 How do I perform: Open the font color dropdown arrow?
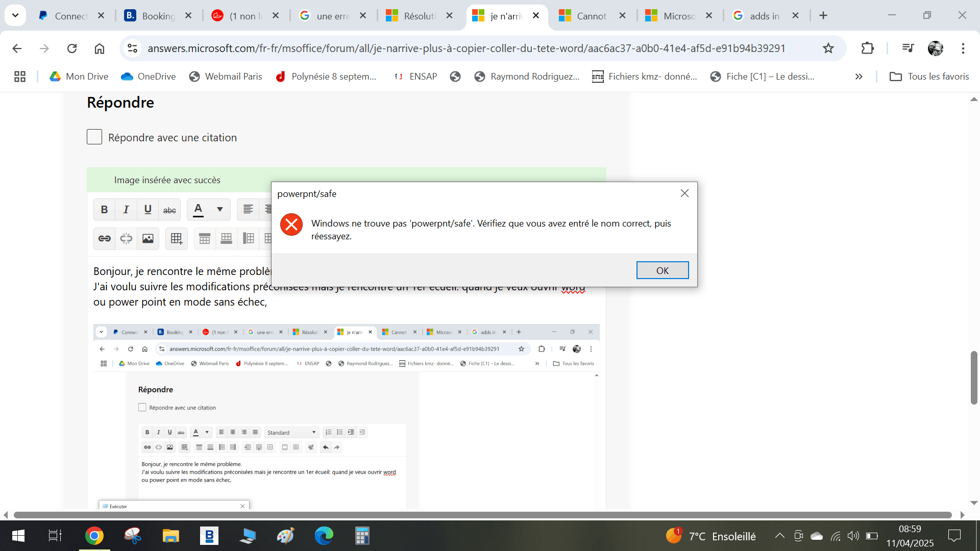220,210
